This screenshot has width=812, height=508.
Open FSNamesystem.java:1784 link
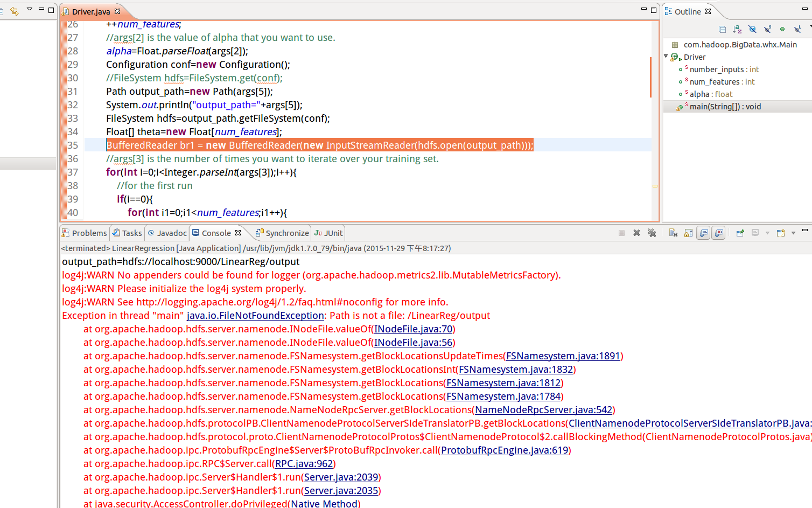click(503, 396)
